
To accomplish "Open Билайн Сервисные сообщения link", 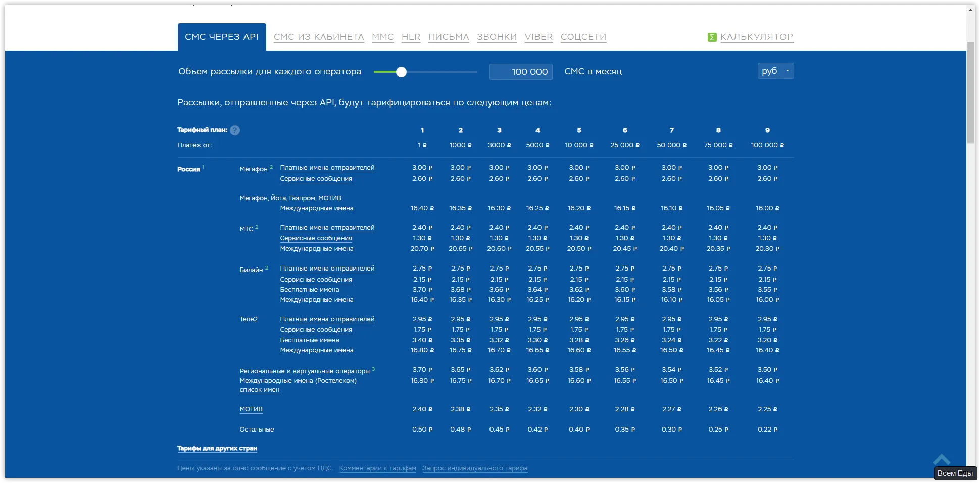I will [316, 280].
